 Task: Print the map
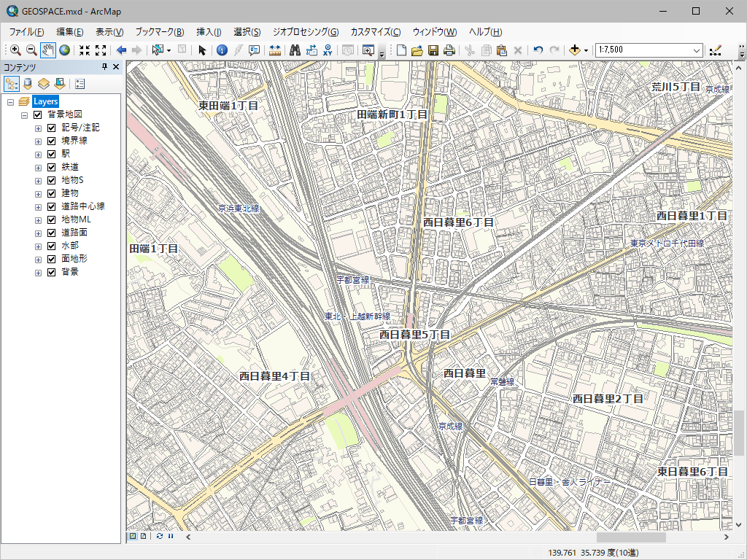pyautogui.click(x=449, y=50)
